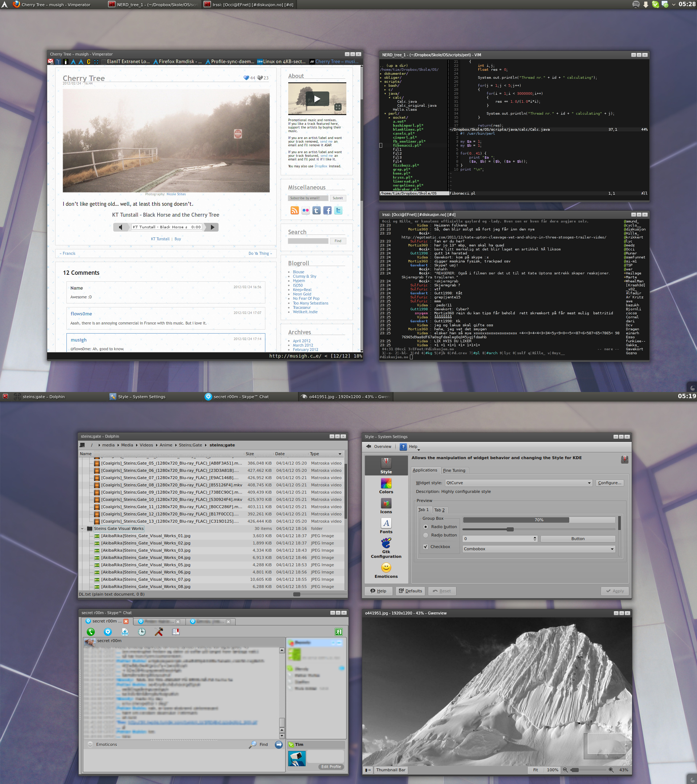Toggle Thumbnail Bar in Gwenview
This screenshot has width=697, height=784.
(x=391, y=770)
